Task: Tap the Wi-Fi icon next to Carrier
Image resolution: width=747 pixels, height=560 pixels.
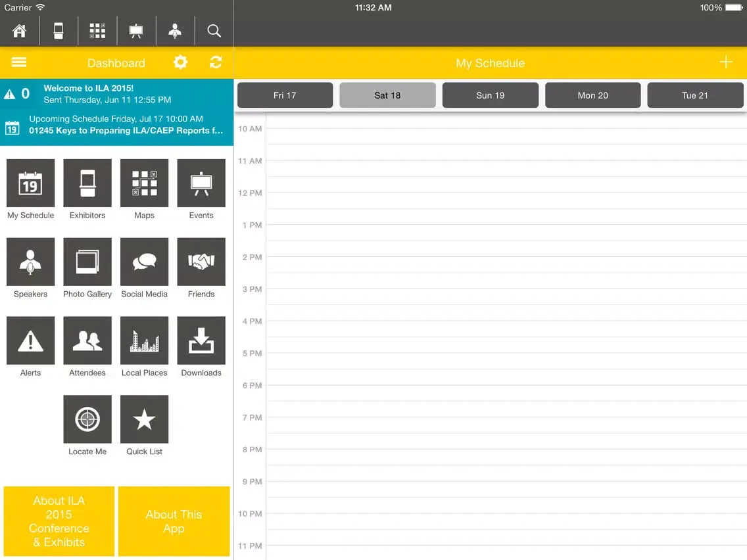Action: tap(41, 7)
